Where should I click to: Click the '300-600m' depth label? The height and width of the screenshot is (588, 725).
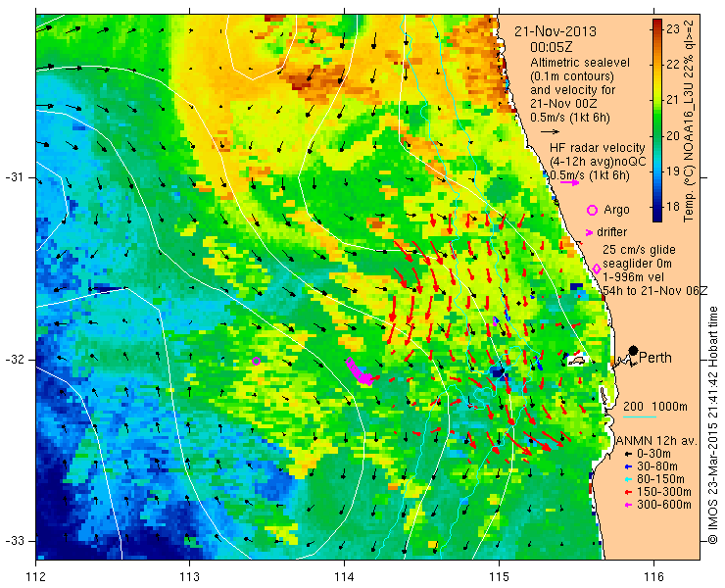(x=664, y=505)
